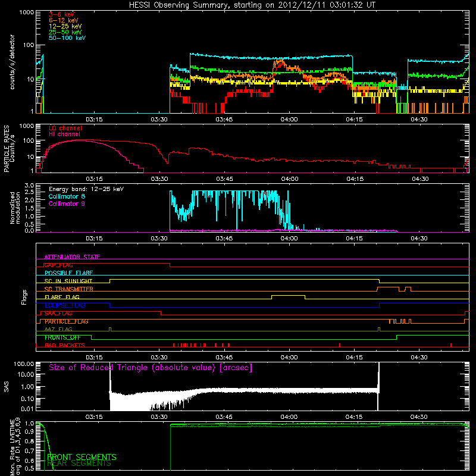Click the SAS axis label
The width and height of the screenshot is (476, 476).
tap(7, 387)
